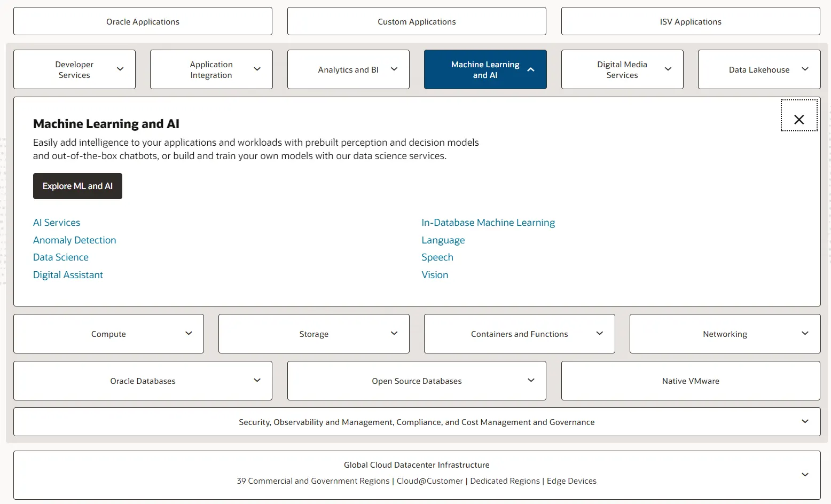Viewport: 831px width, 504px height.
Task: Open In-Database Machine Learning link
Action: point(488,223)
